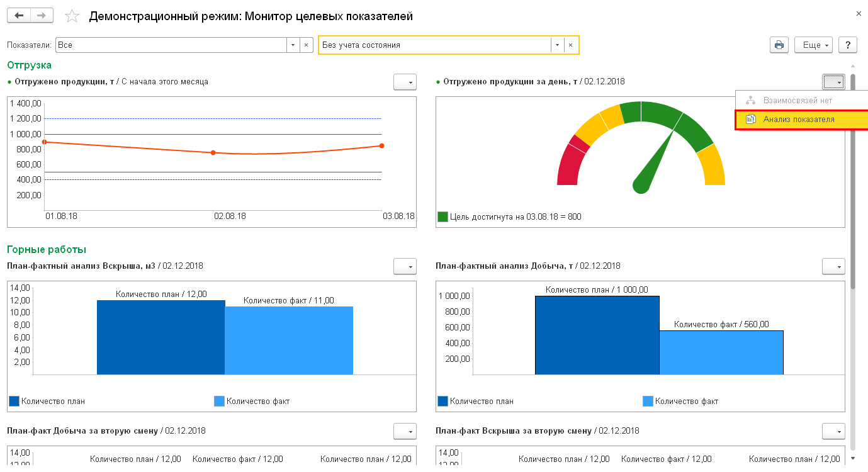
Task: Open options dropdown for 'Отгружено продукции за день' gauge
Action: (x=833, y=82)
